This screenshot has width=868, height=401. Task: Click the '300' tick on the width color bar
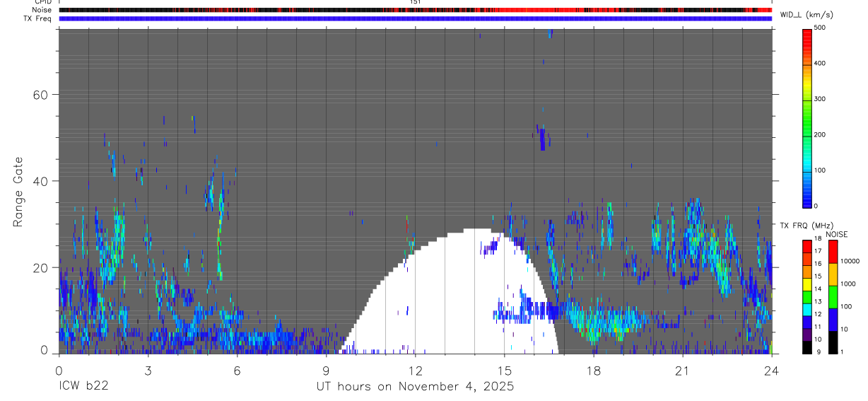click(x=820, y=99)
